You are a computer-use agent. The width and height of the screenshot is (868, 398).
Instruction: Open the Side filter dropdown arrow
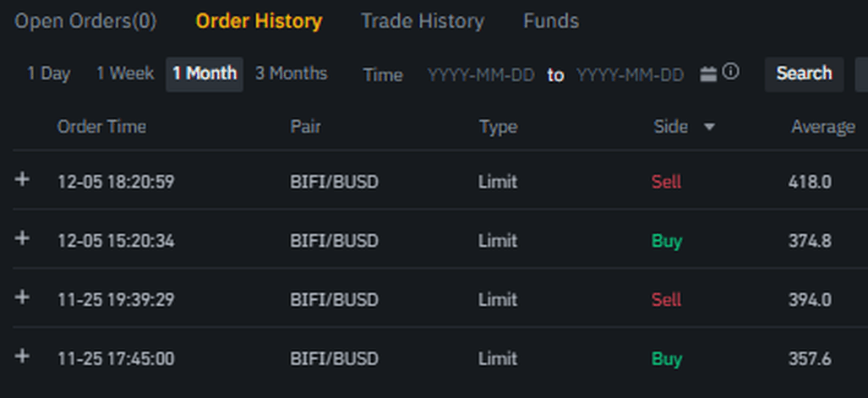point(709,127)
